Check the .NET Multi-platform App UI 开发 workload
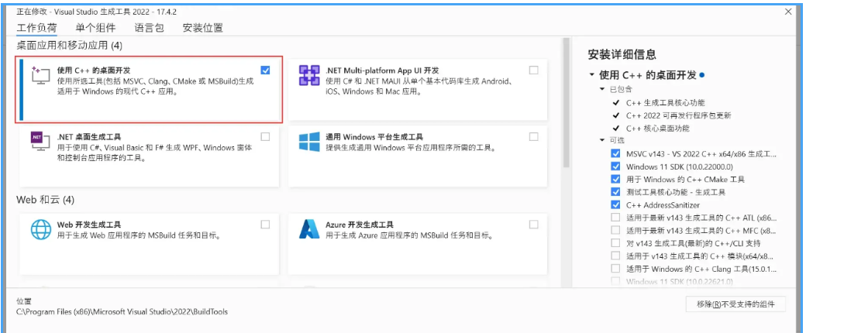This screenshot has width=868, height=333. click(534, 70)
